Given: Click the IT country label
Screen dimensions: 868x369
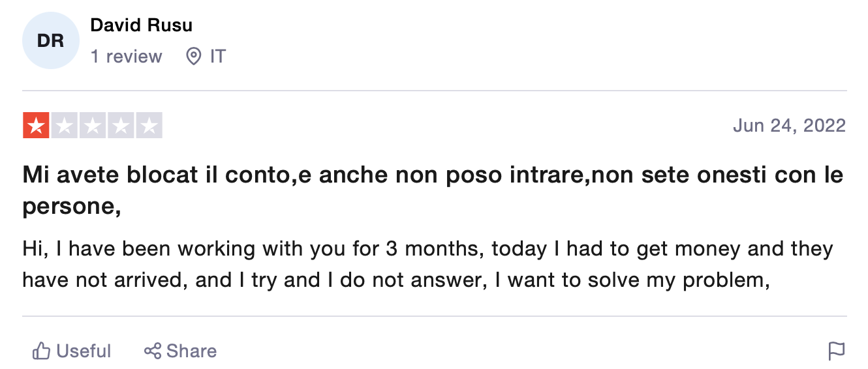Looking at the screenshot, I should pyautogui.click(x=218, y=57).
